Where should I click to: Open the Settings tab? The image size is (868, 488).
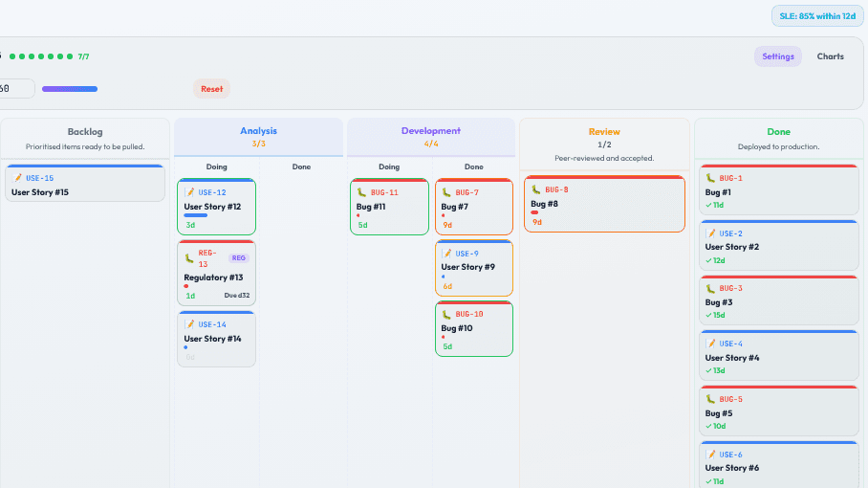tap(778, 56)
